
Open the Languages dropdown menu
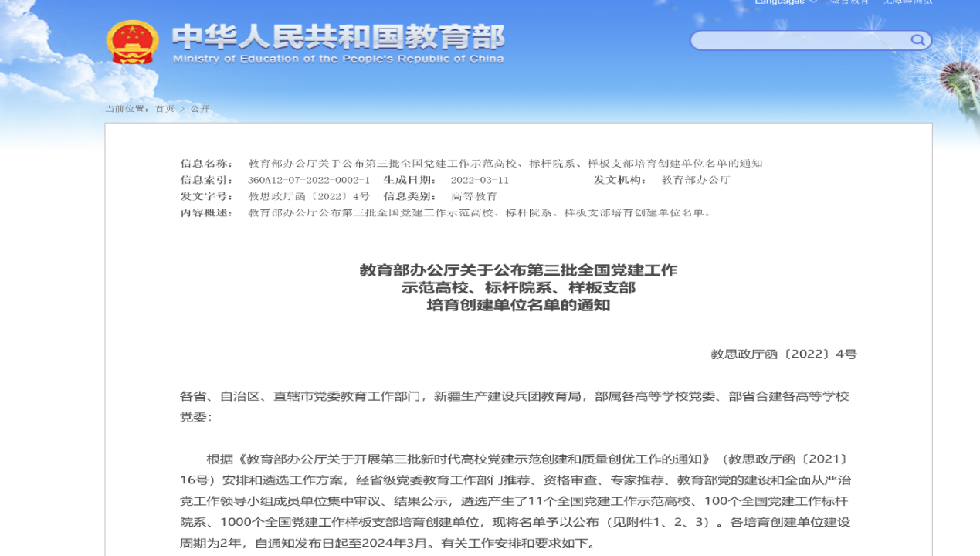pos(785,2)
